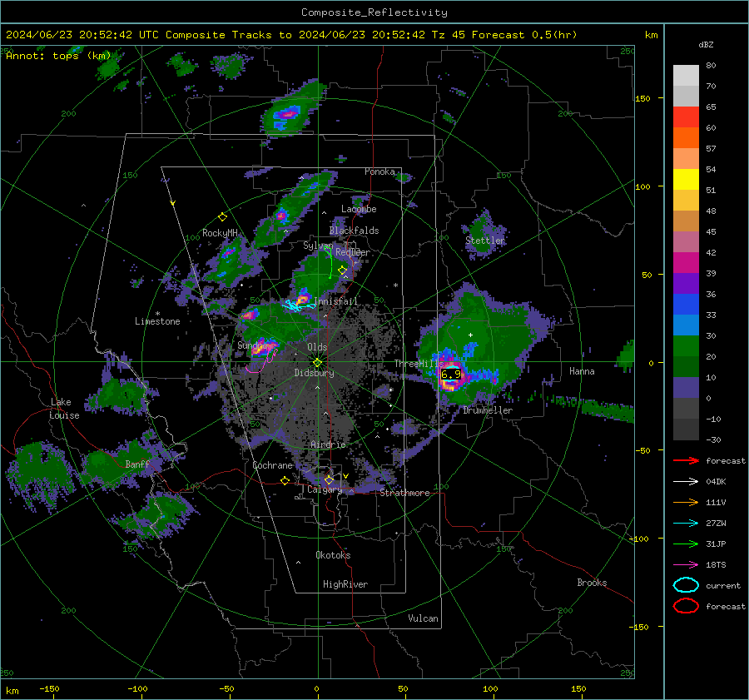Click the 100 tick label on right axis
This screenshot has width=749, height=700.
tap(643, 186)
